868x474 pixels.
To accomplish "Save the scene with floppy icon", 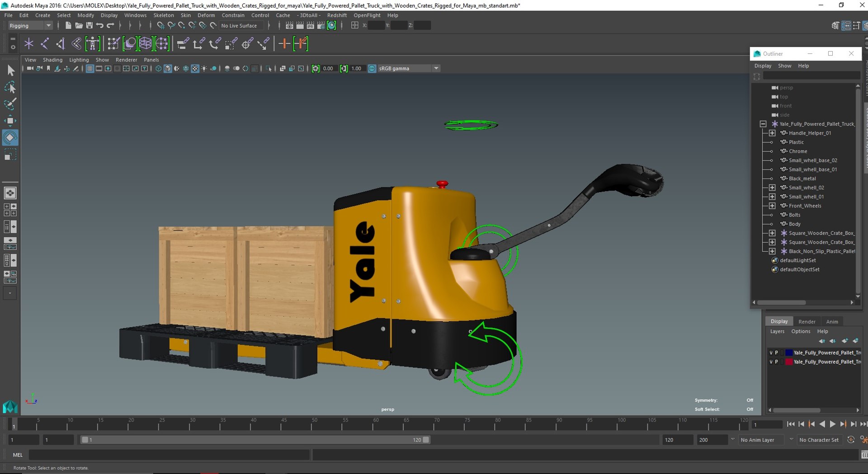I will pos(89,26).
